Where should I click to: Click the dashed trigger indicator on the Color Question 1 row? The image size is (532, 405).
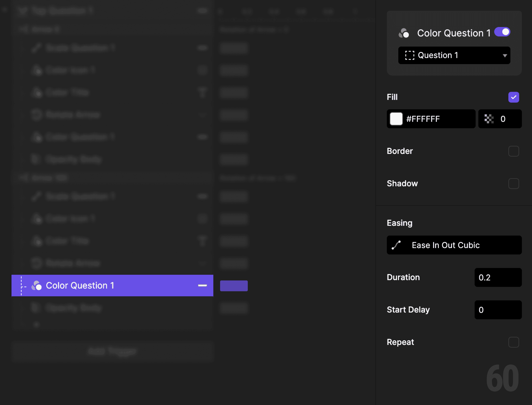[x=21, y=285]
